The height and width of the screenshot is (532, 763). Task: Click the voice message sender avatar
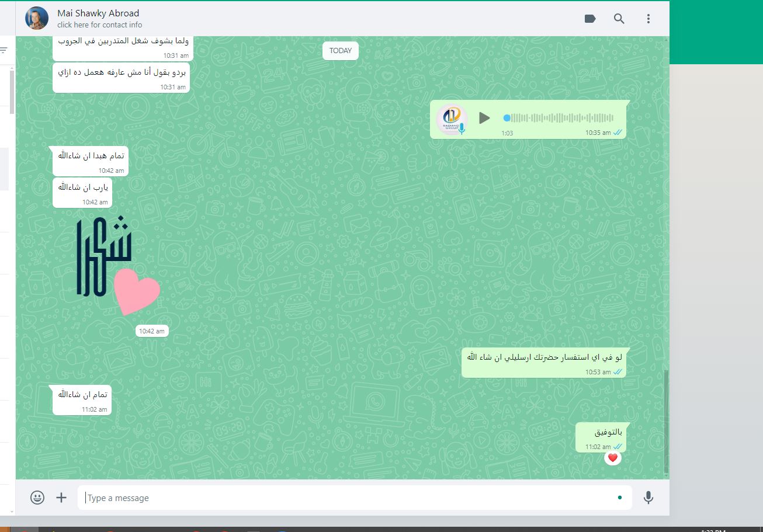(452, 119)
